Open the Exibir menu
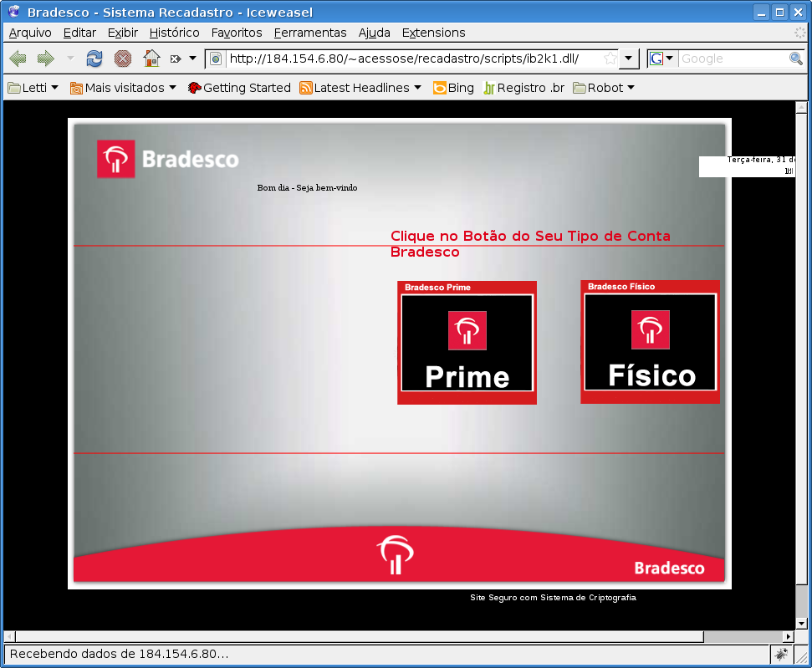 pyautogui.click(x=123, y=33)
